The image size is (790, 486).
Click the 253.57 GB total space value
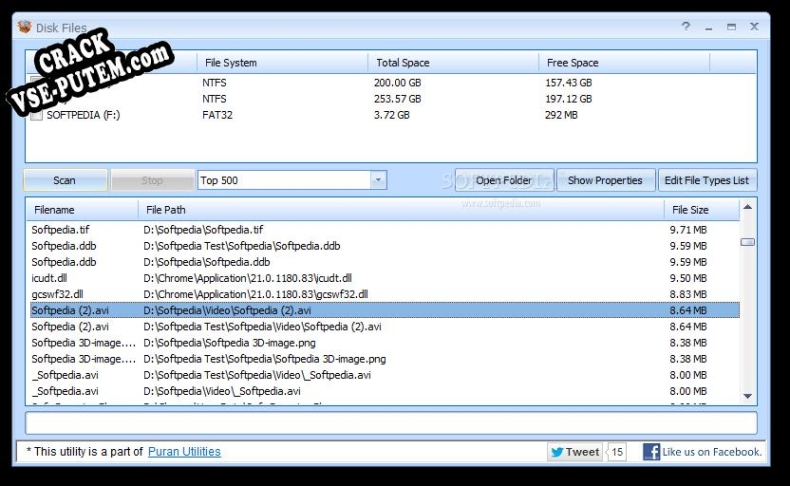(397, 99)
